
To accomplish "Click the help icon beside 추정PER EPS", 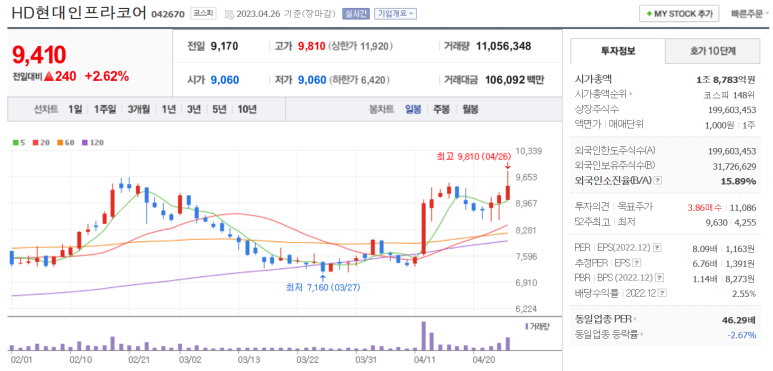I will point(637,263).
